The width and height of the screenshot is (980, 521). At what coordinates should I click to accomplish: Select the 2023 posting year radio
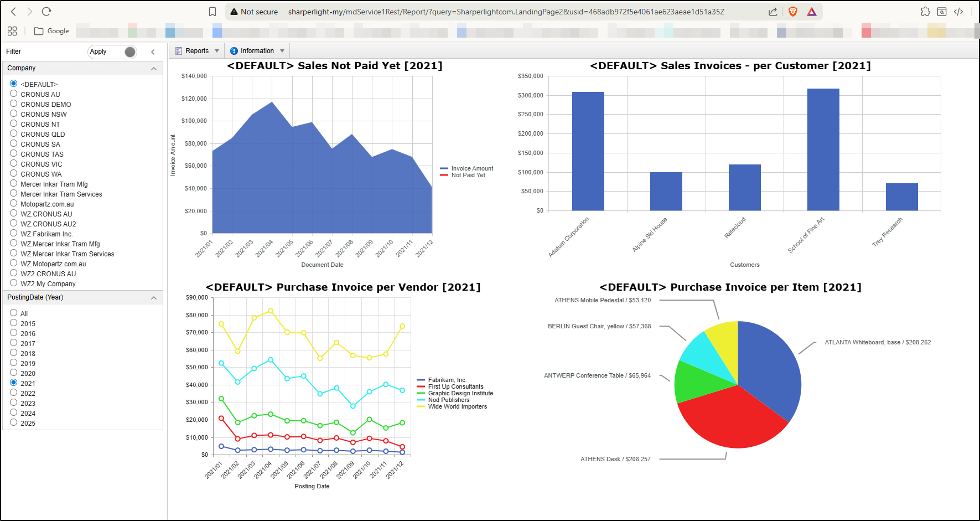[x=14, y=403]
